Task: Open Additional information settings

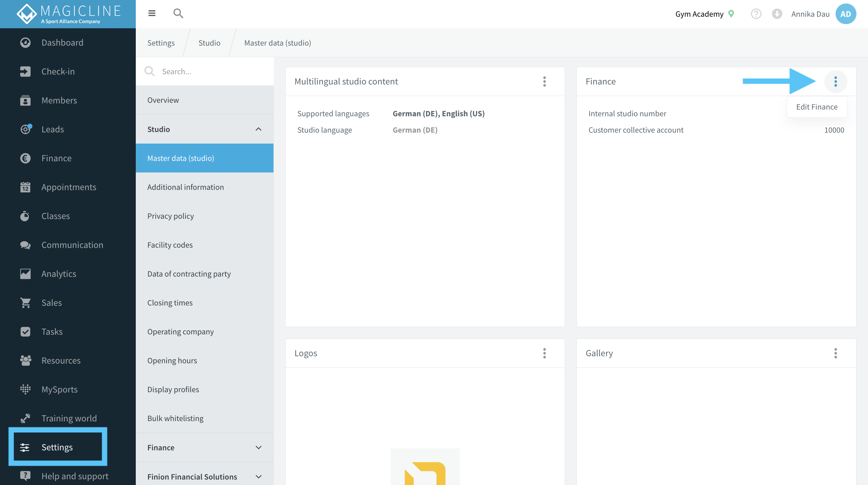Action: click(205, 187)
